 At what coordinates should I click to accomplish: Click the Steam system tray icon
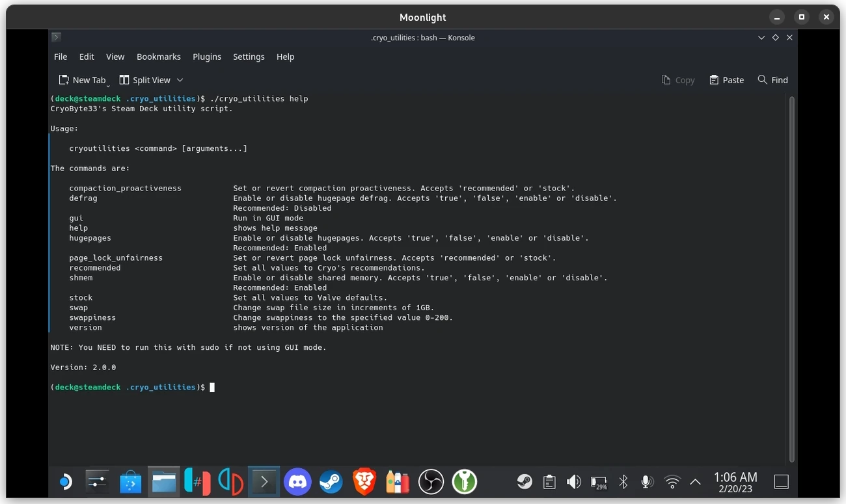525,482
